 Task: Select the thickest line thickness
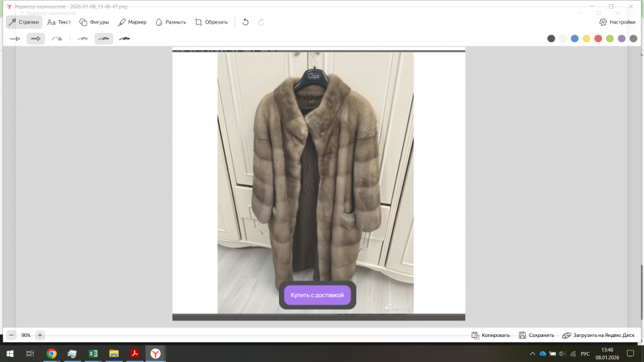[125, 39]
